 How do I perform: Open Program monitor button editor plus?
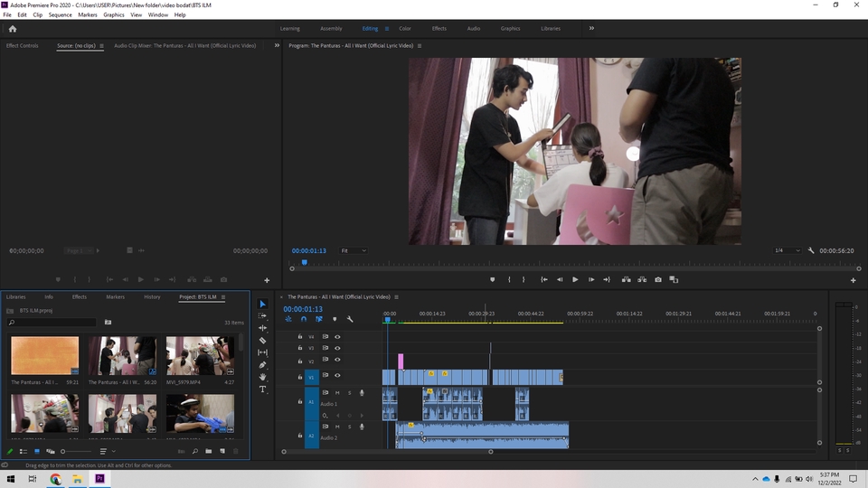[853, 280]
